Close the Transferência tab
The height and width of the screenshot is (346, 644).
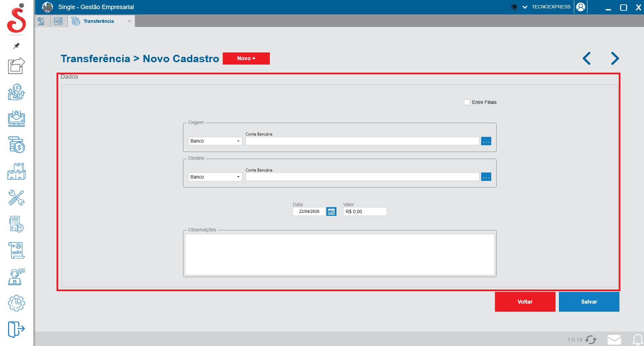[130, 21]
